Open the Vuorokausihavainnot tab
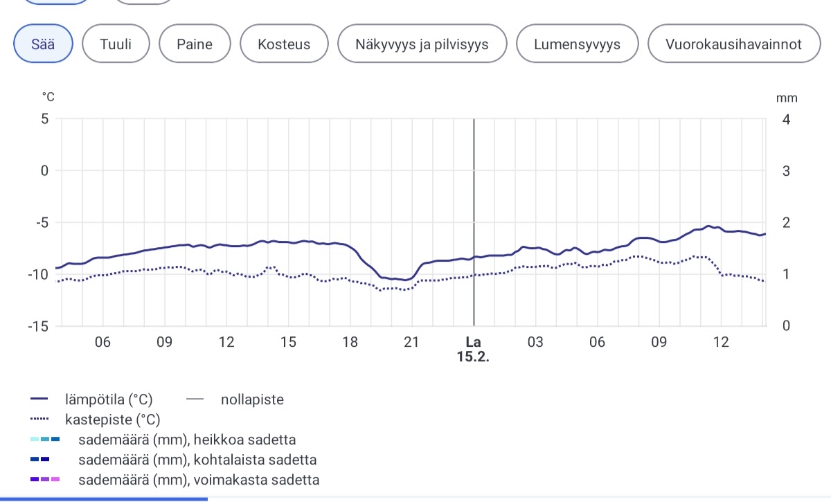 pyautogui.click(x=733, y=44)
